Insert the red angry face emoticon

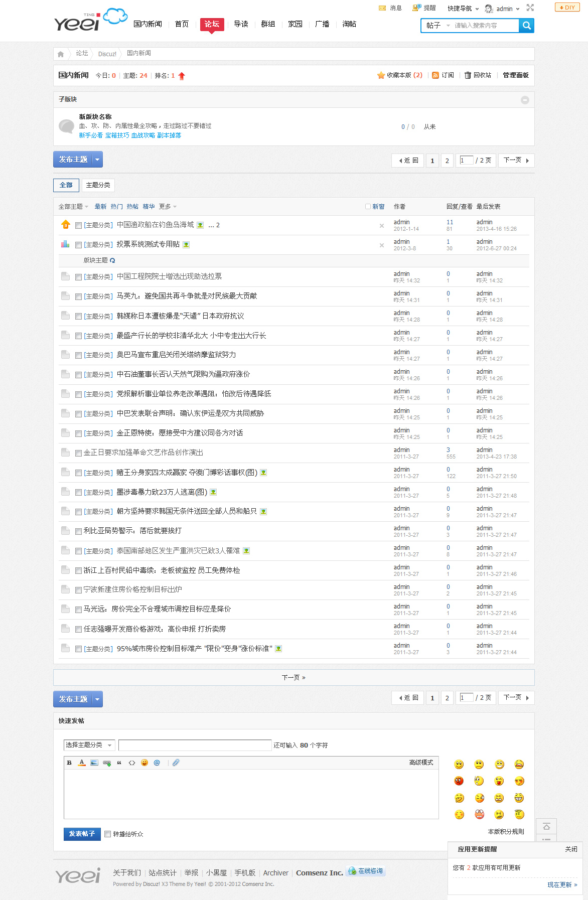coord(459,781)
